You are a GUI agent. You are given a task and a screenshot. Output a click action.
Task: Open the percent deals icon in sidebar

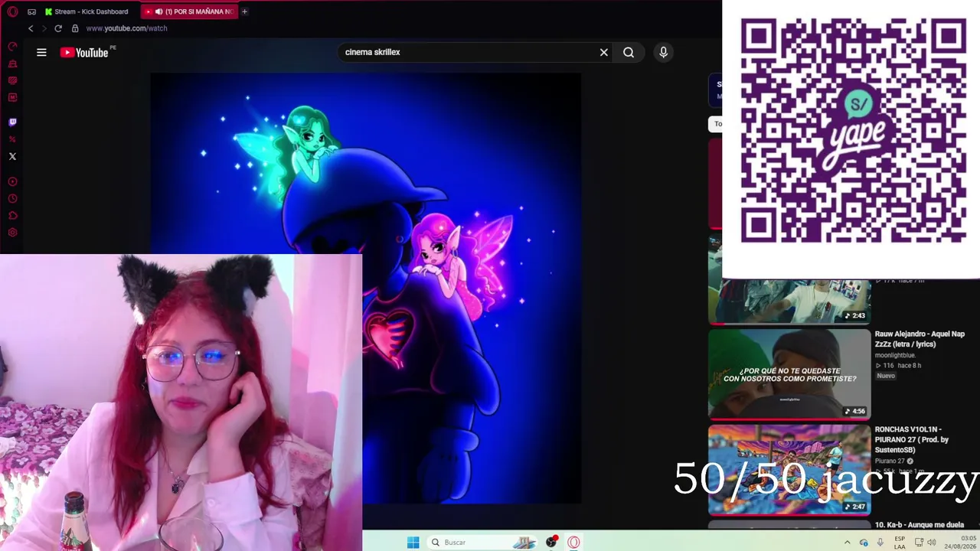tap(12, 139)
